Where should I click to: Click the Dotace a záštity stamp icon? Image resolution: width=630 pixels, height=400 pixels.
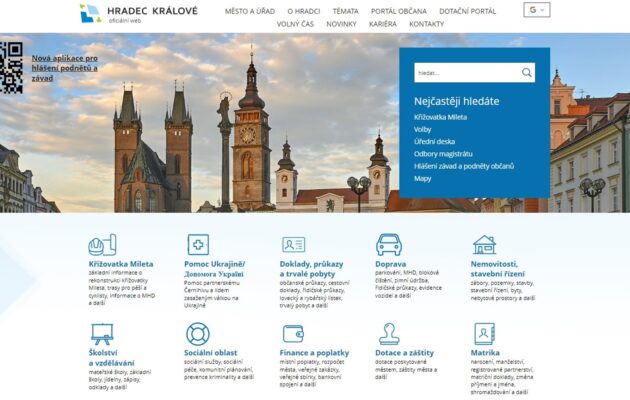point(389,334)
